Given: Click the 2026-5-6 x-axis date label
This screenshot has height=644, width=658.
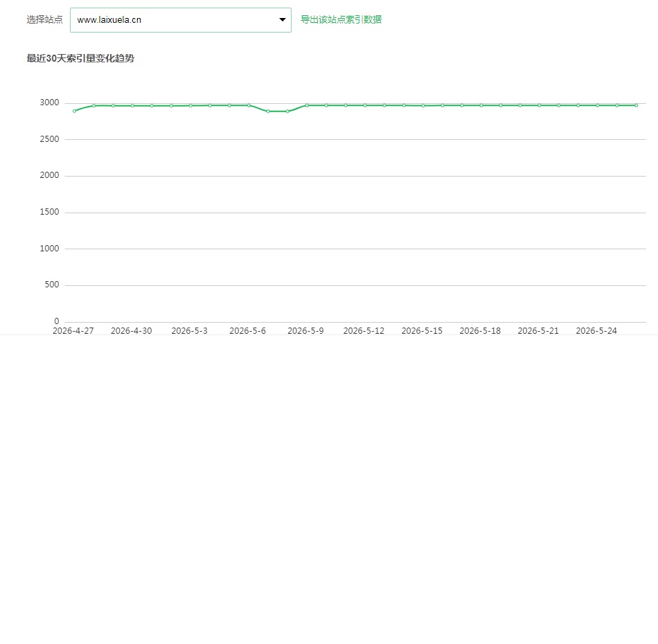Looking at the screenshot, I should [247, 330].
